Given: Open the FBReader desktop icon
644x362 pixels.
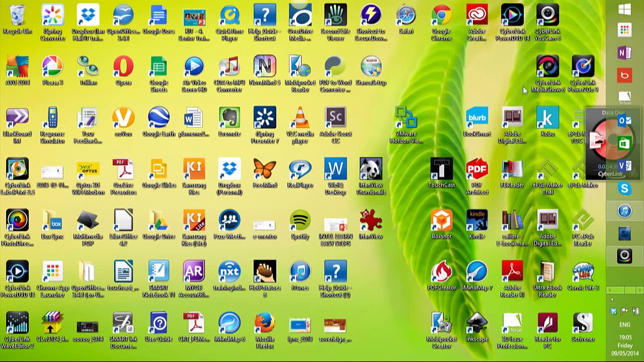Looking at the screenshot, I should [x=512, y=169].
